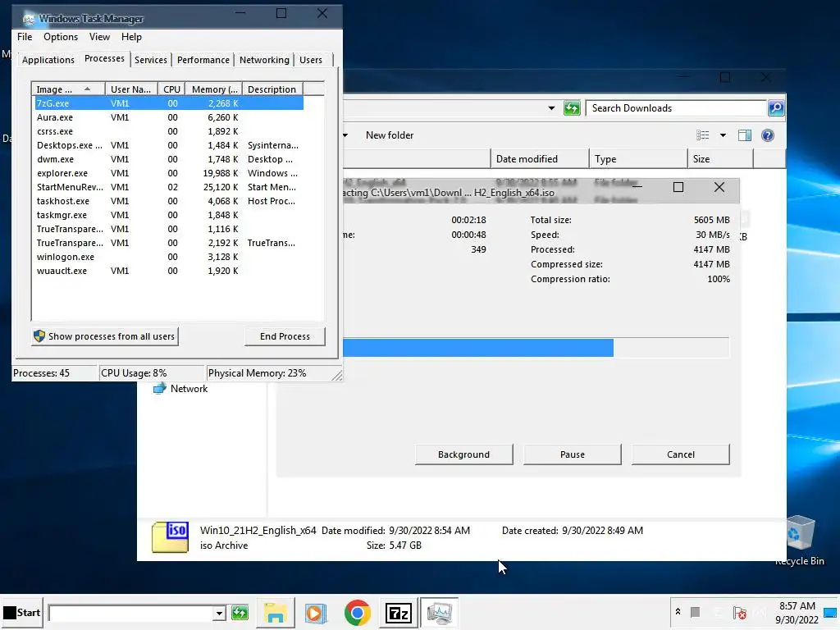Switch to the Applications tab
Screen dimensions: 840x630
(x=48, y=60)
